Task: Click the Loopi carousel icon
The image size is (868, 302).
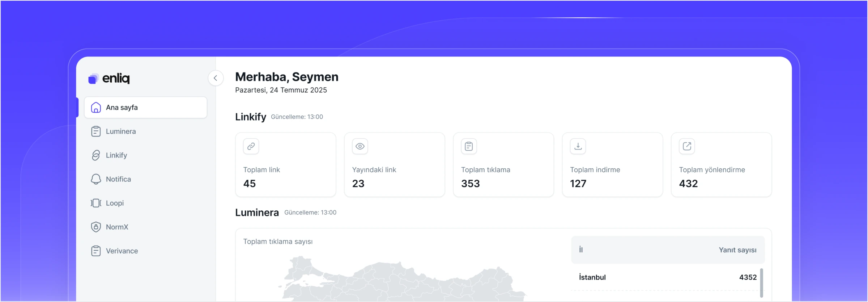Action: tap(96, 203)
